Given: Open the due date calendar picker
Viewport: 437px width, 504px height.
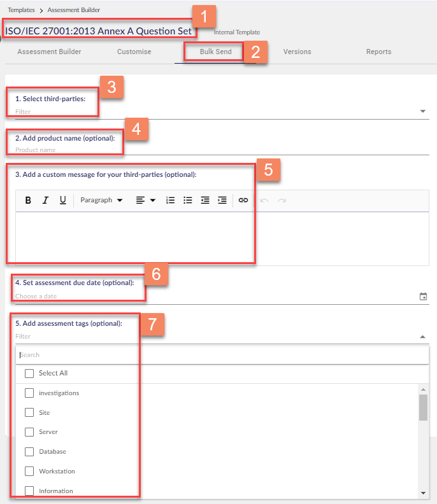Looking at the screenshot, I should coord(423,297).
